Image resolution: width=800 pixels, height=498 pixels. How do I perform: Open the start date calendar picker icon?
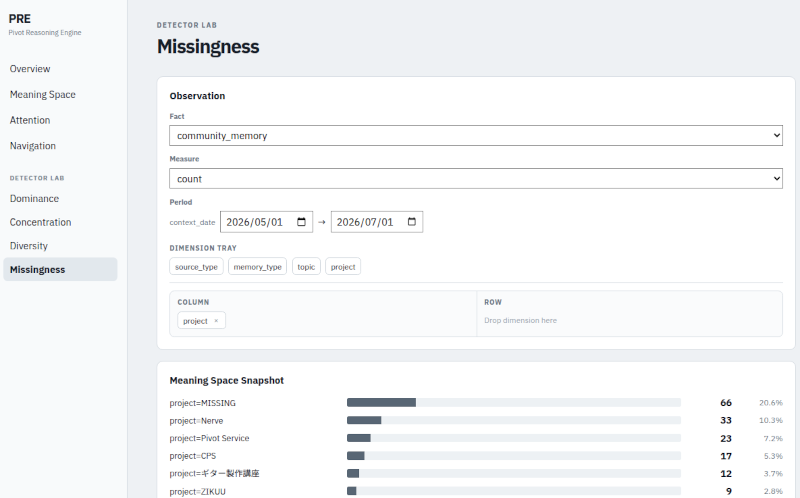pos(301,222)
